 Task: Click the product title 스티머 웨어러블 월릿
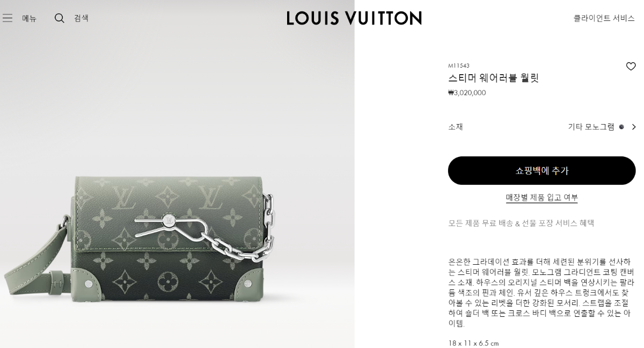point(493,78)
